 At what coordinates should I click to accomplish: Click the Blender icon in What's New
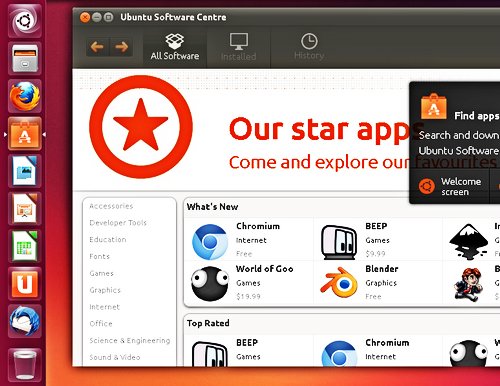[339, 283]
